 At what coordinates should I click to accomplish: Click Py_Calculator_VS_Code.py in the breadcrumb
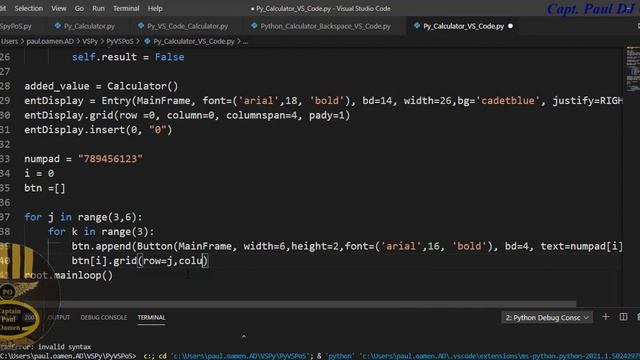coord(194,41)
